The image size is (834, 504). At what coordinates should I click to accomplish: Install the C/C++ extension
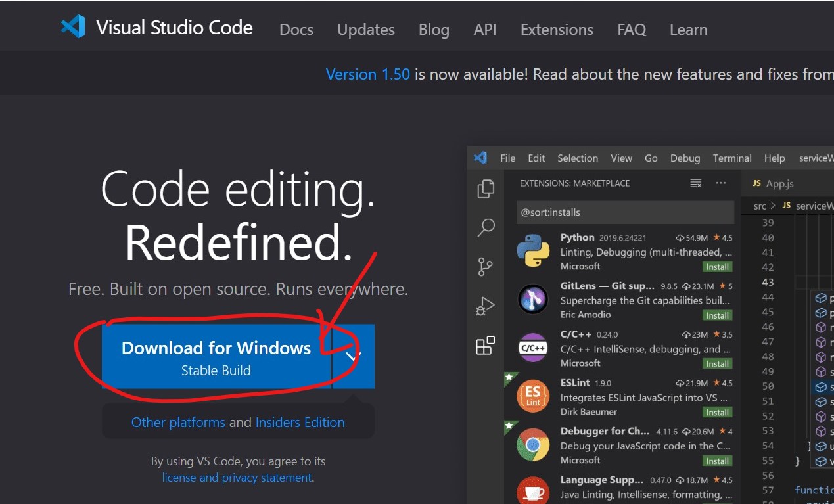click(x=718, y=363)
